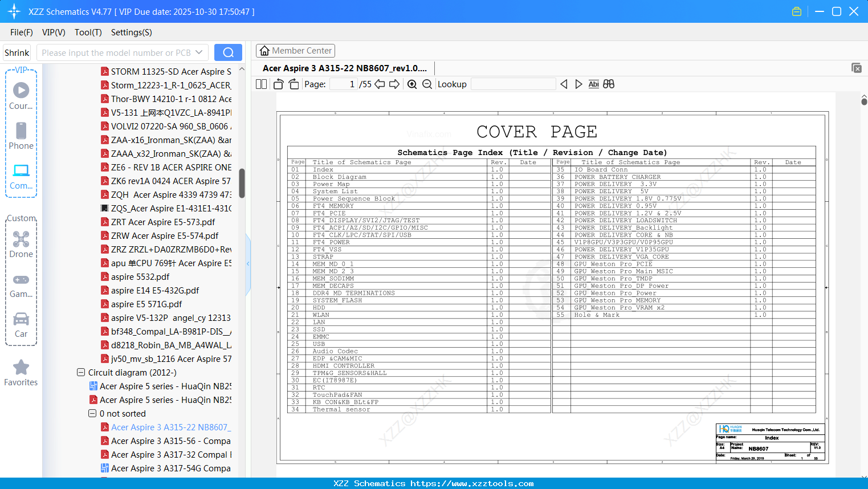
Task: Toggle the two-page view icon
Action: click(x=261, y=84)
